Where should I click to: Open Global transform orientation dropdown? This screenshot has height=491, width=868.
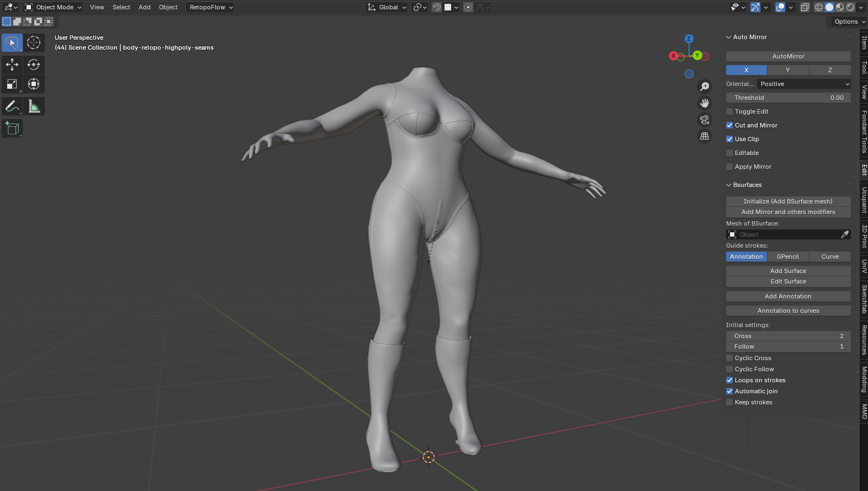pyautogui.click(x=388, y=7)
